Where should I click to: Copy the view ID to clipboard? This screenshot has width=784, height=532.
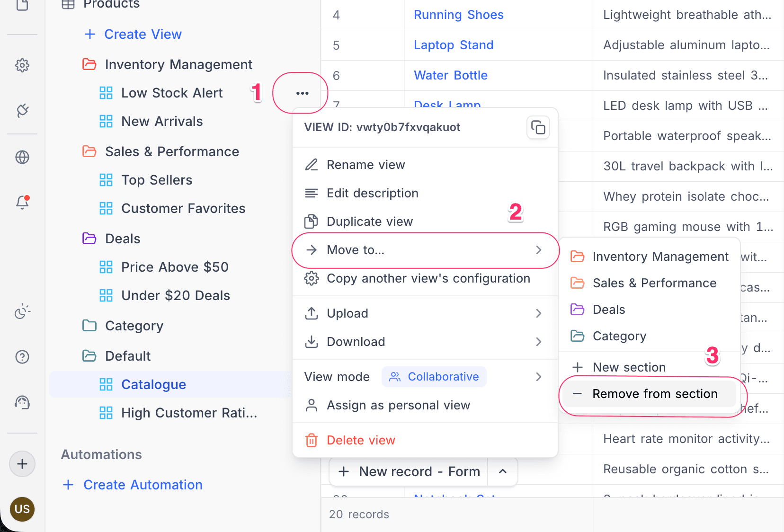(x=538, y=127)
